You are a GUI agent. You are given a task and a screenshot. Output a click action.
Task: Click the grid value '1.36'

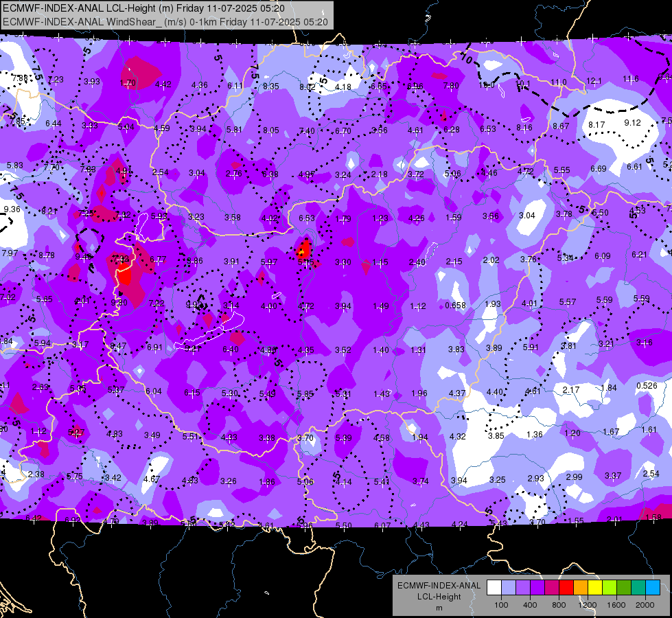535,435
